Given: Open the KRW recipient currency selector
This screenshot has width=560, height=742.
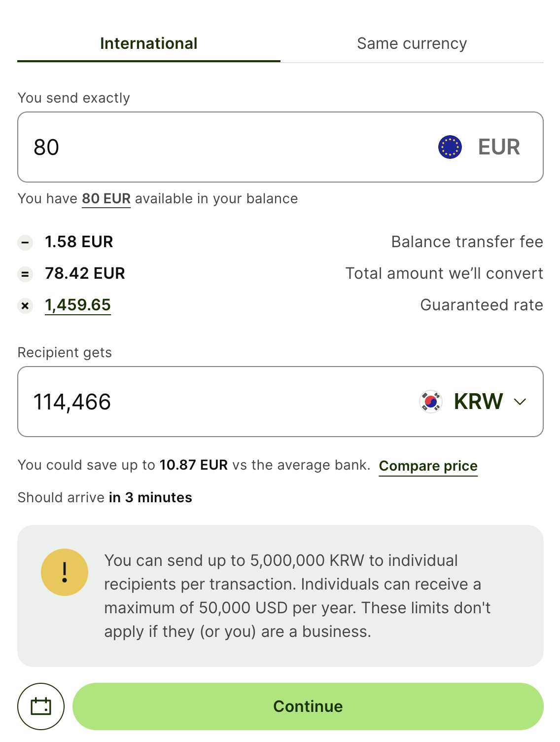Looking at the screenshot, I should pos(477,402).
